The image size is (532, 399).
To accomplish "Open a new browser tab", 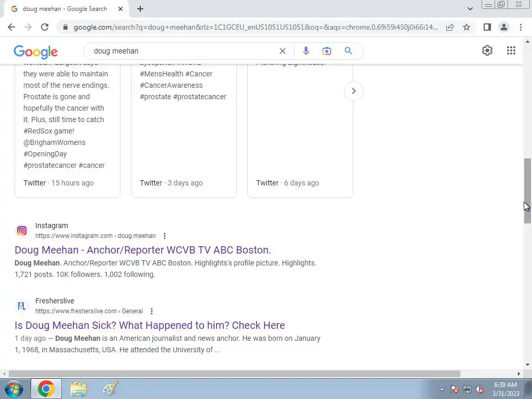I will click(140, 9).
